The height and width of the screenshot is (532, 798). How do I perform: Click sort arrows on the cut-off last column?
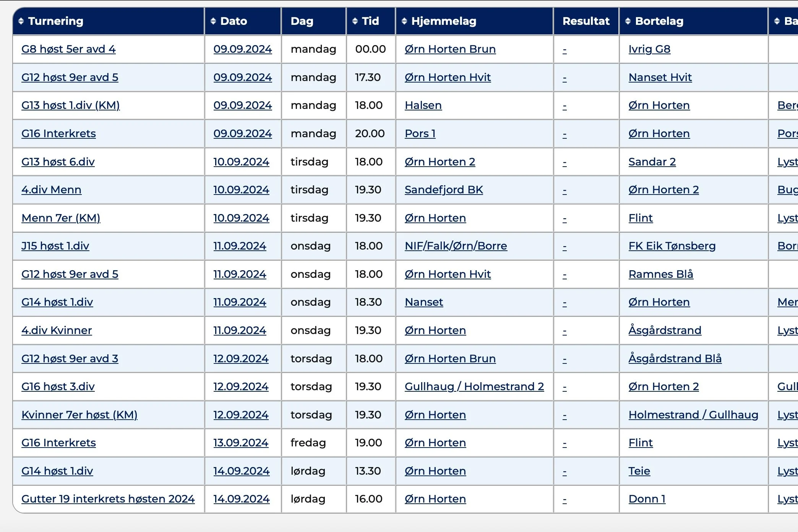[x=777, y=21]
